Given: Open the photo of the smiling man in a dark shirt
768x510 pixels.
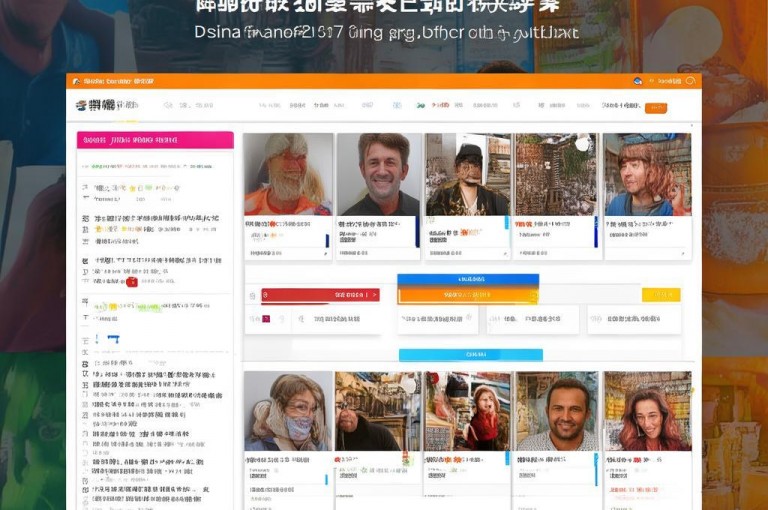Looking at the screenshot, I should (x=378, y=174).
